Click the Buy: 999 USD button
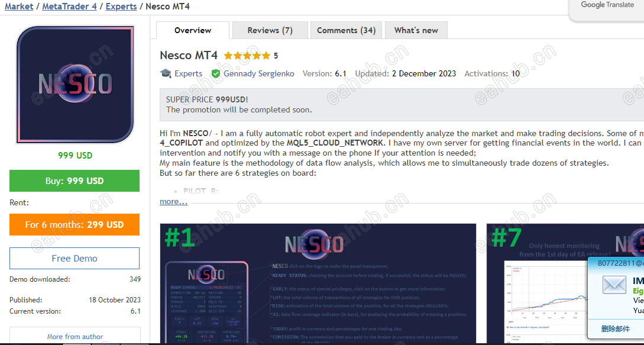Viewport: 644px width, 345px height. click(75, 181)
